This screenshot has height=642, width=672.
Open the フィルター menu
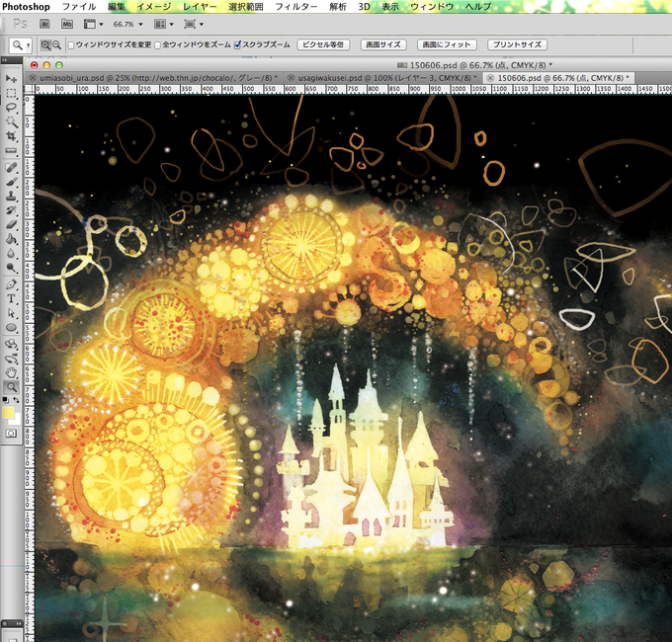[296, 7]
